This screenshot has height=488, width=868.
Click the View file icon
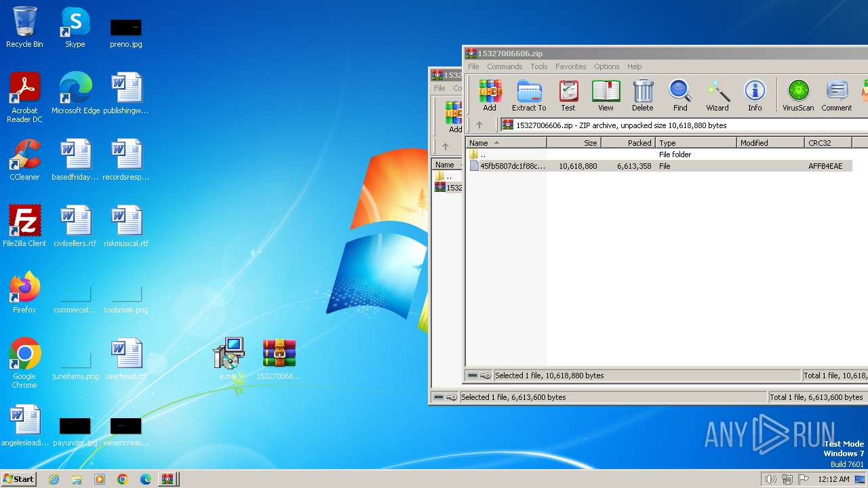606,95
